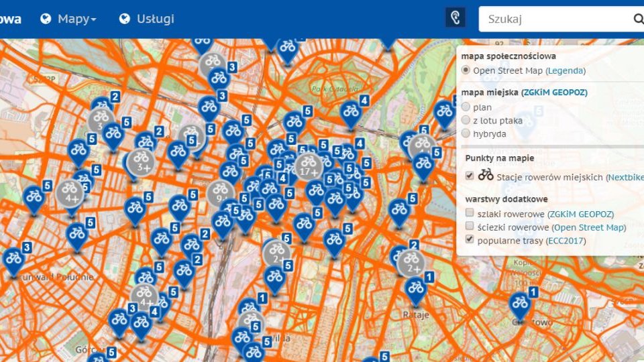Screen dimensions: 644x362
Task: Click the bicycle icon in the layers panel
Action: (486, 175)
